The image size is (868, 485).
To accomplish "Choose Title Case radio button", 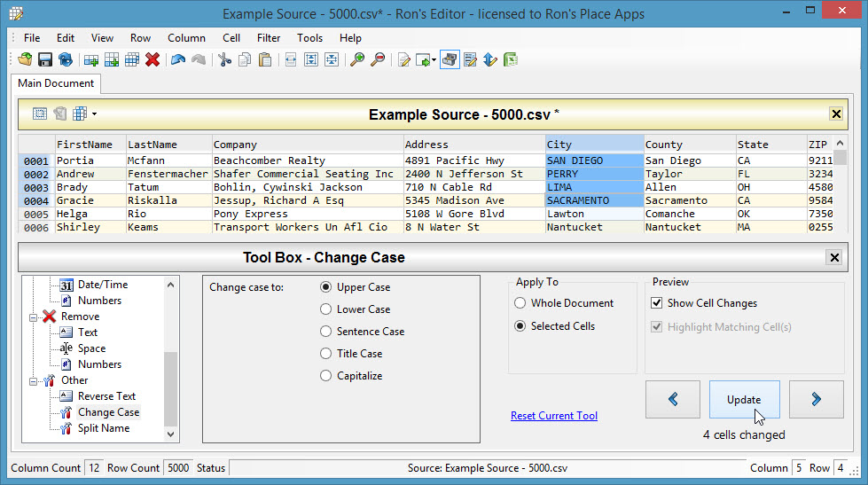I will pyautogui.click(x=326, y=354).
